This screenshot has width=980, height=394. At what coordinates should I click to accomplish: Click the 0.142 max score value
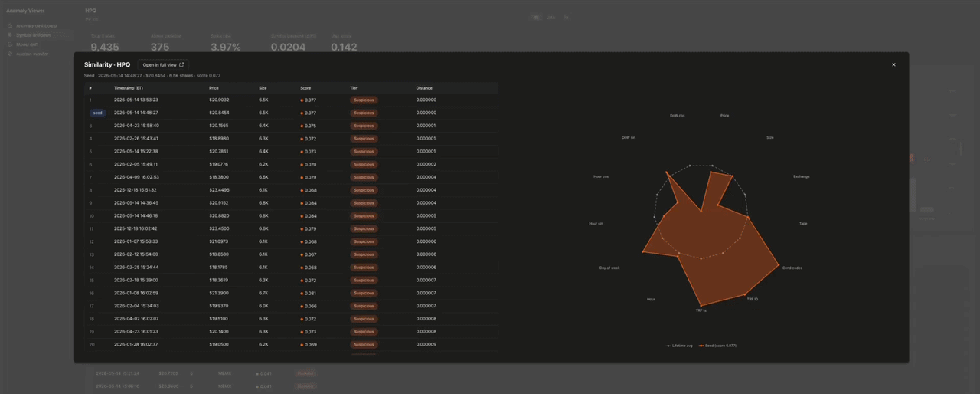(344, 47)
